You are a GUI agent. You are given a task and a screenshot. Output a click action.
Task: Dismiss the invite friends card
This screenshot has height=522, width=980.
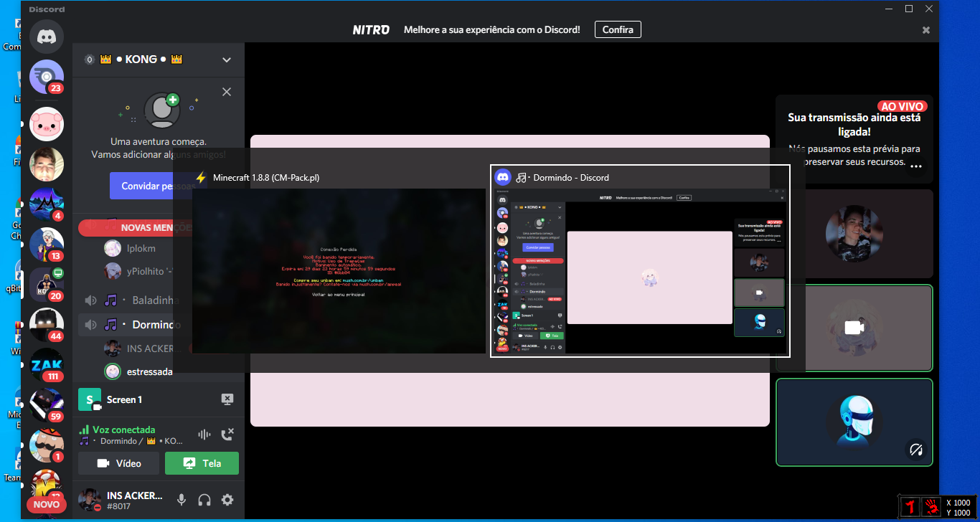click(x=227, y=92)
